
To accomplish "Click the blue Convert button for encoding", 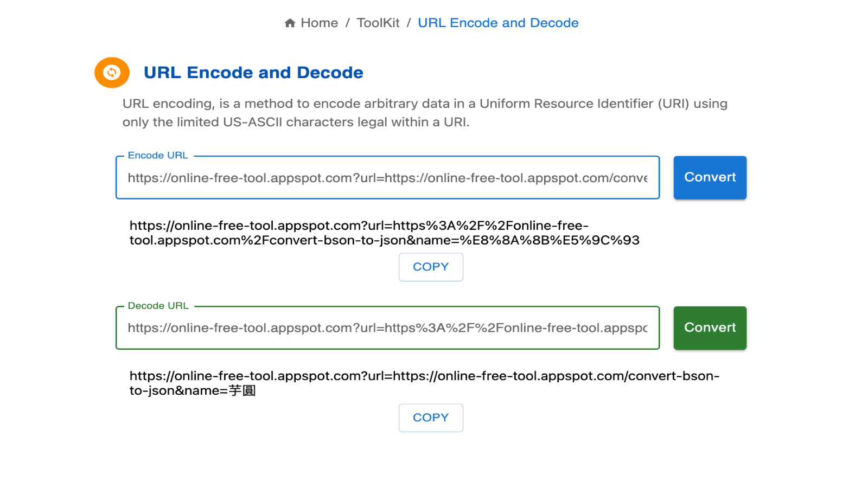I will tap(710, 177).
